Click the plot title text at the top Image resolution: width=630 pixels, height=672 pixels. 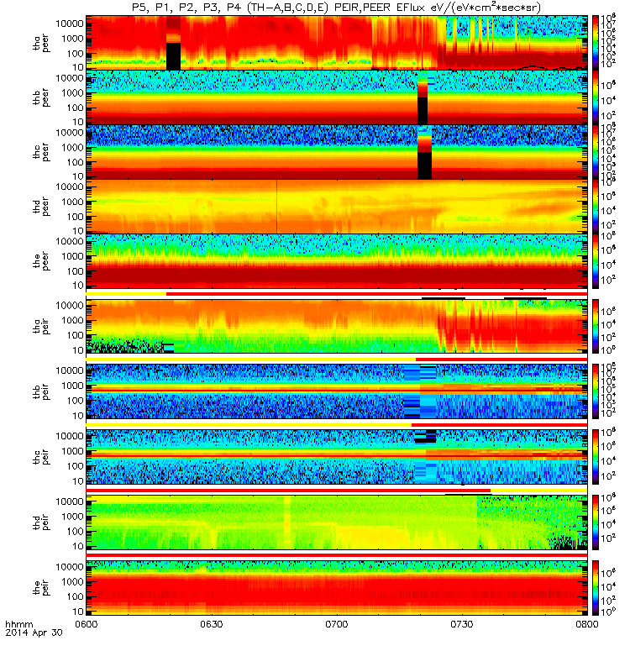[x=337, y=8]
